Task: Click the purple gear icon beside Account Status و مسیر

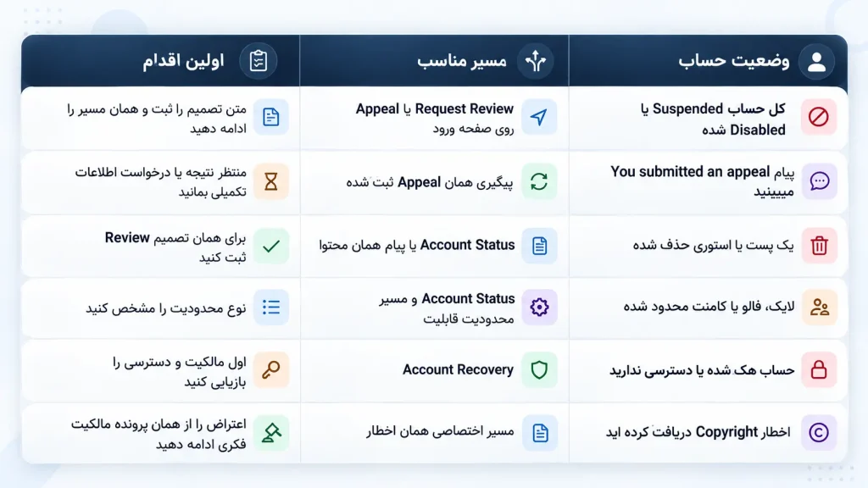Action: coord(538,307)
